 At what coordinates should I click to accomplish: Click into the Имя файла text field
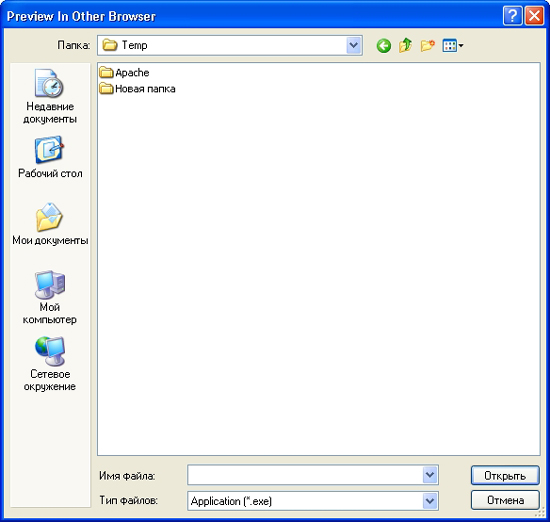point(305,475)
